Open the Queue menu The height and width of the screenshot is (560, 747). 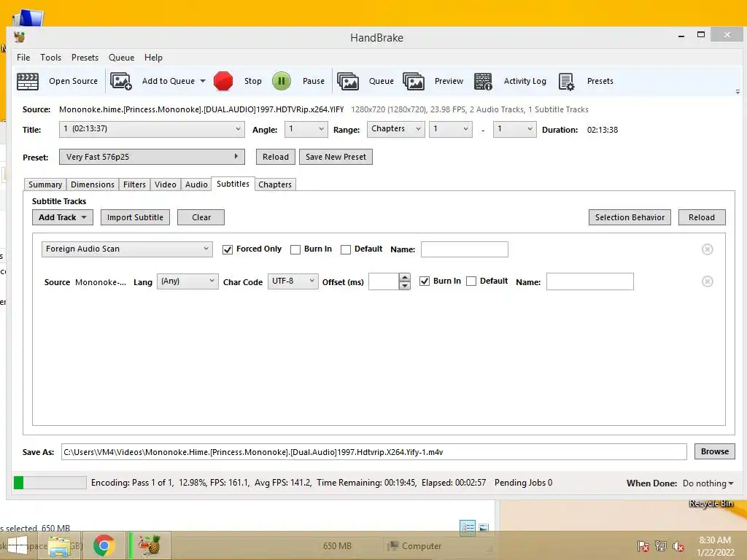122,57
